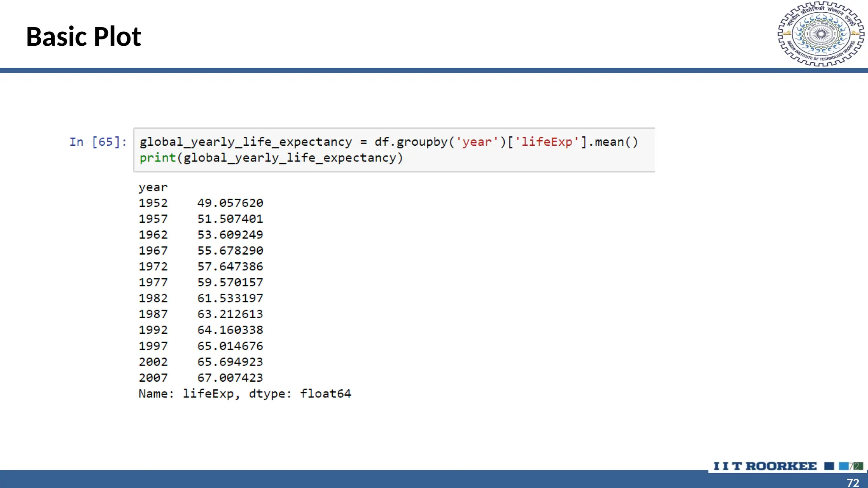Click the In [65] cell prompt

tap(98, 142)
